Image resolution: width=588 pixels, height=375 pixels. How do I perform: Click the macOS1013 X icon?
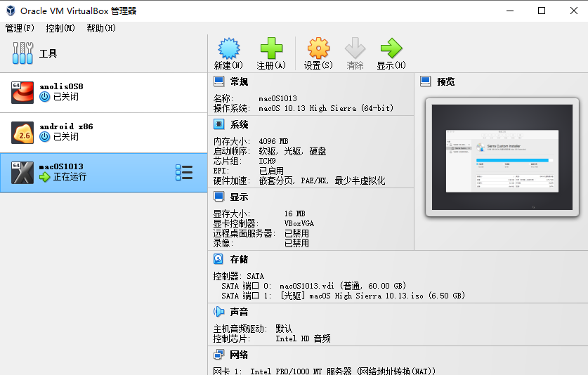tap(22, 173)
